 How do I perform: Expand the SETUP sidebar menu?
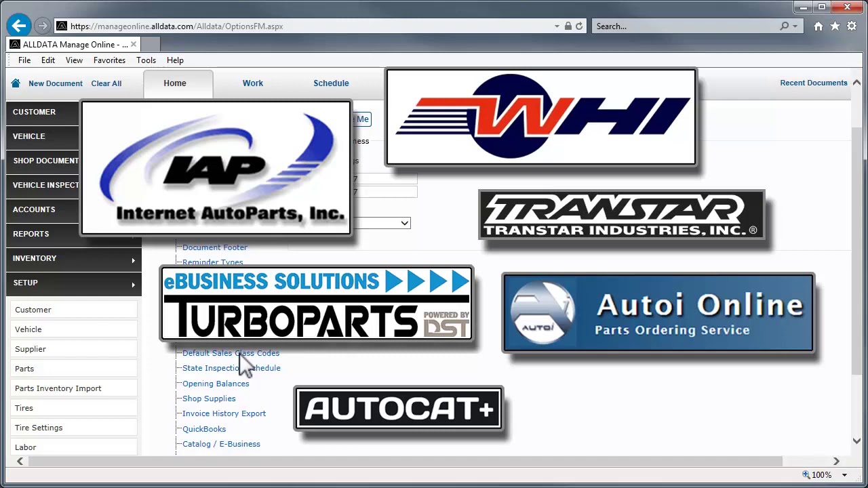pyautogui.click(x=73, y=283)
